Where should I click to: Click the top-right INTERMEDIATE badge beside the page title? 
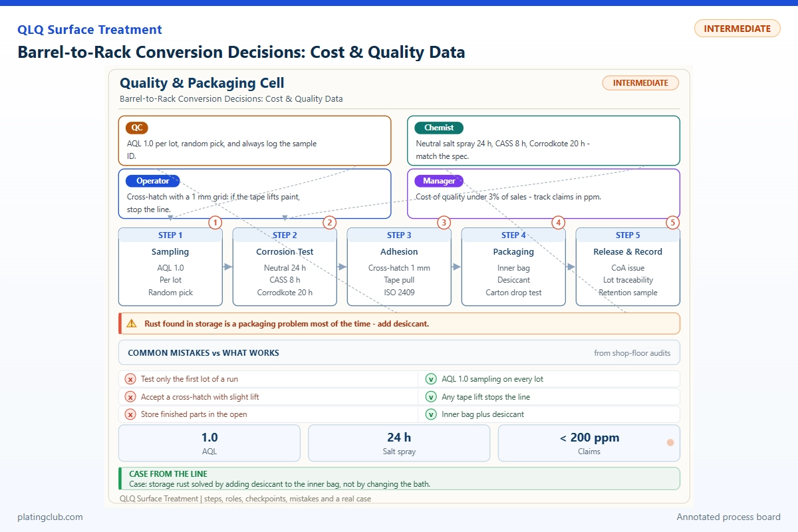point(737,29)
